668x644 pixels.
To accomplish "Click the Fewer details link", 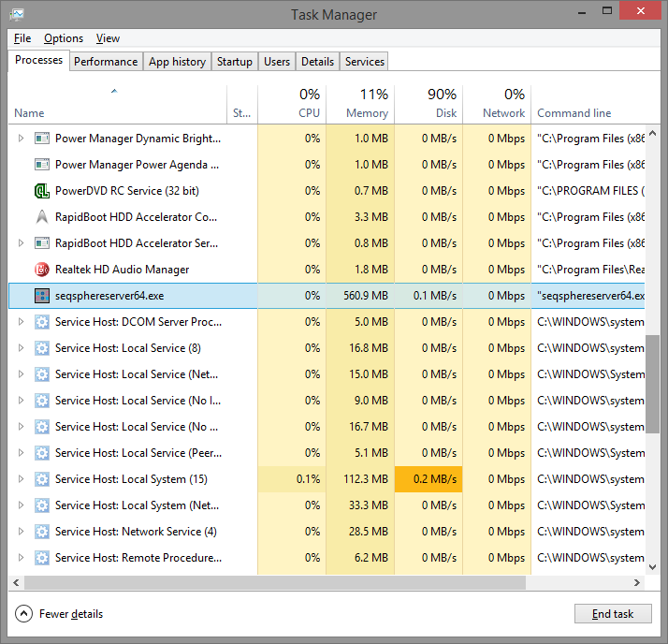I will [71, 614].
